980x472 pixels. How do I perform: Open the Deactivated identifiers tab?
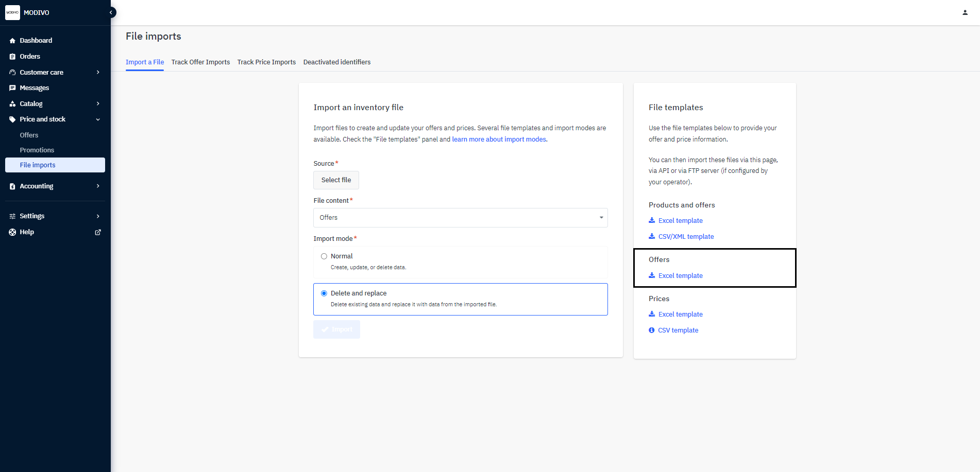click(336, 62)
